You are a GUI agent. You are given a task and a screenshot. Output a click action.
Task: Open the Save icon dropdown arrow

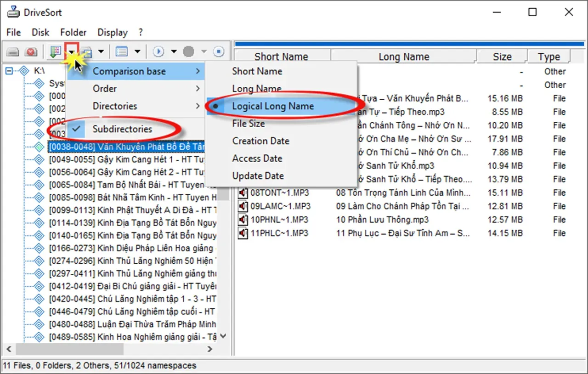(101, 51)
